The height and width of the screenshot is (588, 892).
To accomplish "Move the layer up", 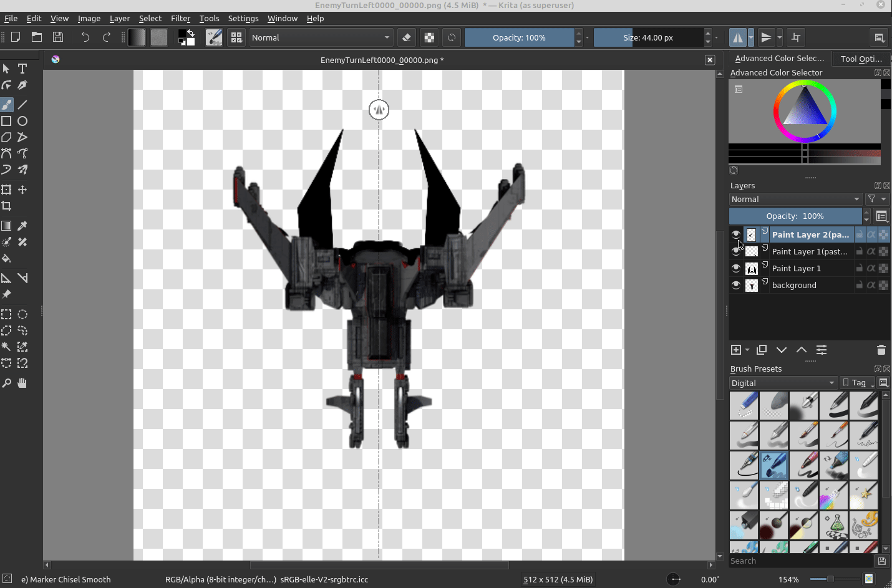I will (x=802, y=350).
